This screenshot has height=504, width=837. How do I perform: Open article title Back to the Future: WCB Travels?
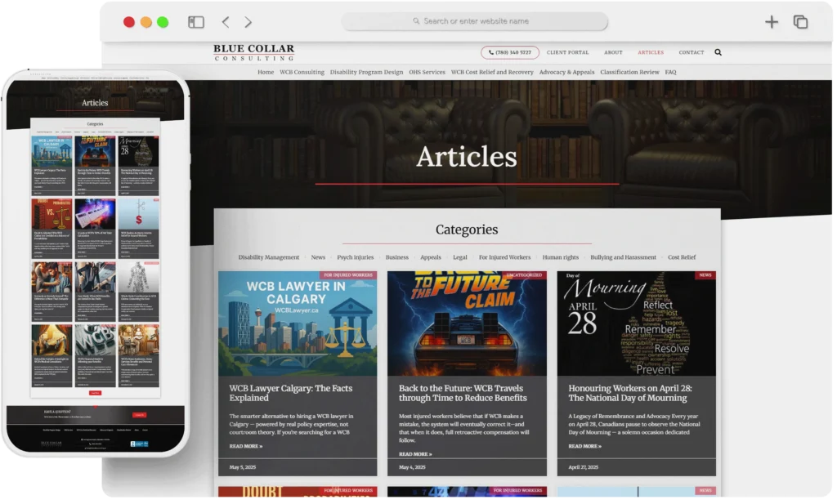point(463,393)
